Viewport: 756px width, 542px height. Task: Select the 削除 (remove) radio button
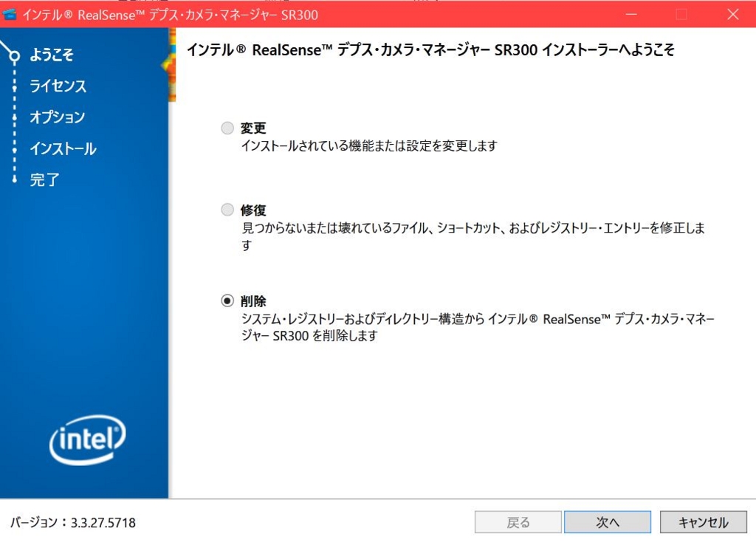(227, 301)
